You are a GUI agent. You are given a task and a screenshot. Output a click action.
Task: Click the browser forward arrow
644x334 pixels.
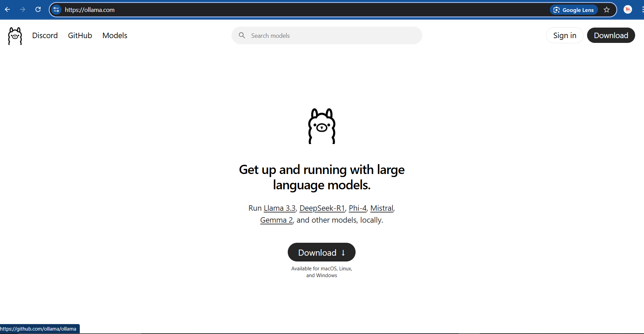(x=23, y=10)
